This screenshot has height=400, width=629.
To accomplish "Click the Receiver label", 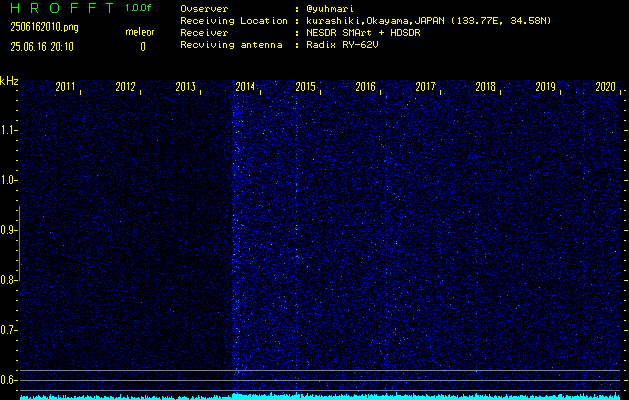I will [204, 33].
